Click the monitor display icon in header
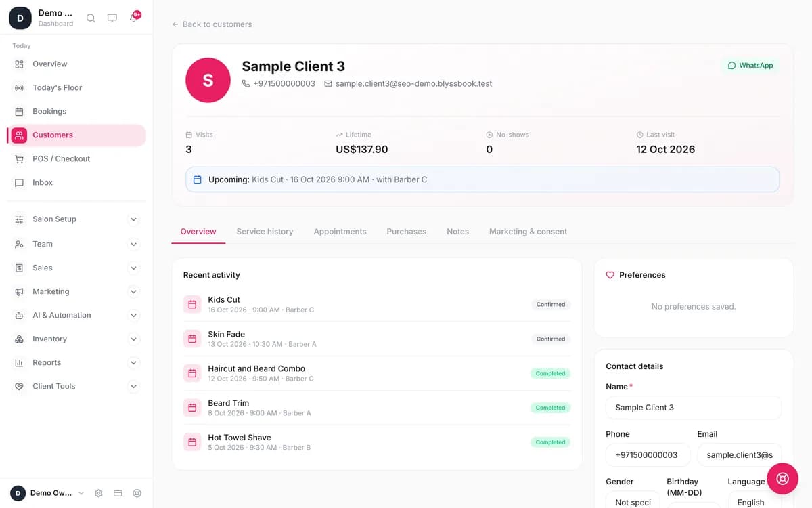Viewport: 812px width, 508px height. (x=112, y=18)
